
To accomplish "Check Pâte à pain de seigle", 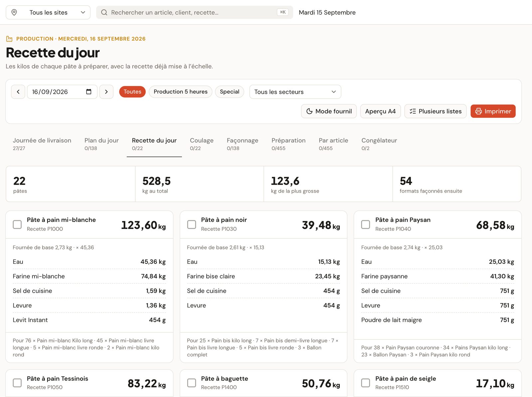I will point(366,383).
